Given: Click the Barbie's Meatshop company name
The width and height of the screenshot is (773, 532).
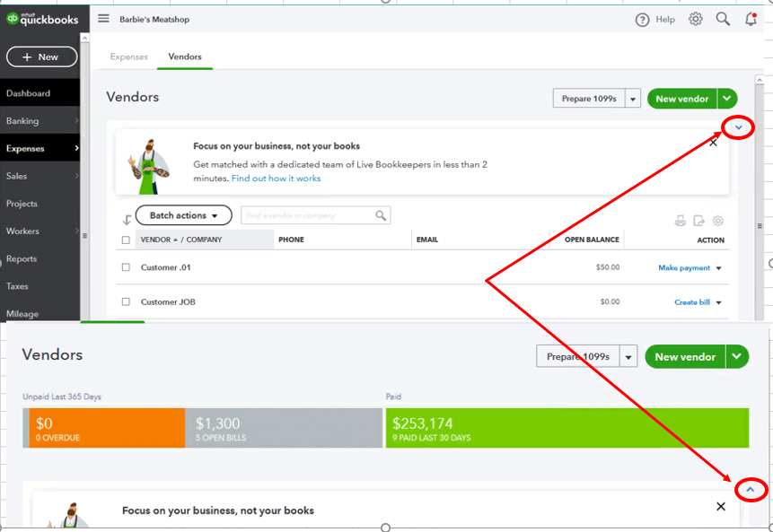Looking at the screenshot, I should (x=154, y=19).
